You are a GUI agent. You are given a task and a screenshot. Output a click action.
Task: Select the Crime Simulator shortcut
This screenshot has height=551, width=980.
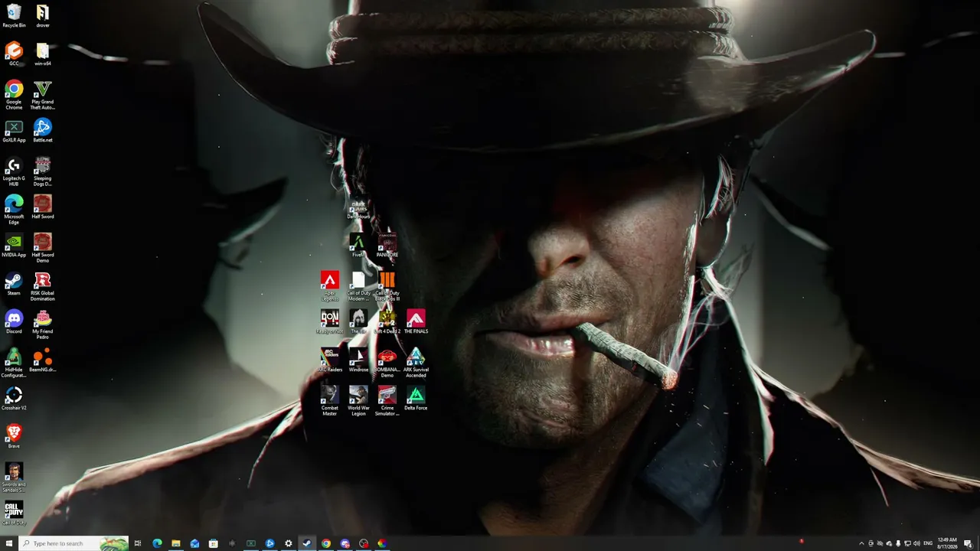pyautogui.click(x=387, y=400)
